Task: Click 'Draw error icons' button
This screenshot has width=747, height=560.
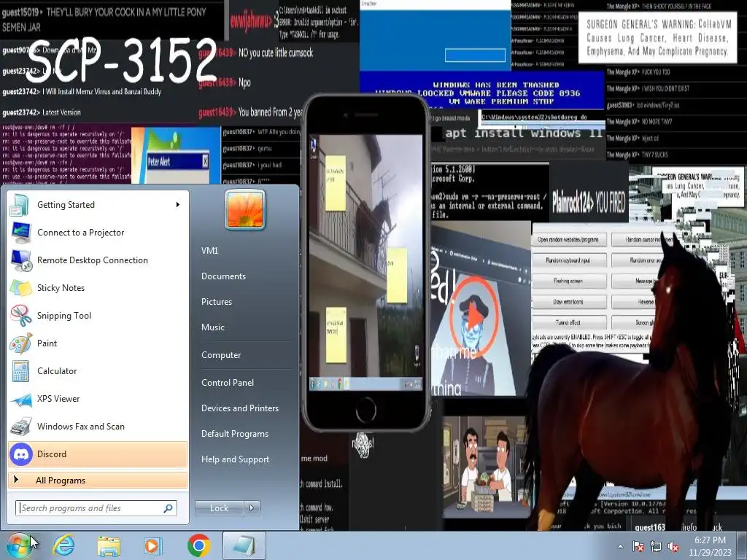Action: coord(568,302)
